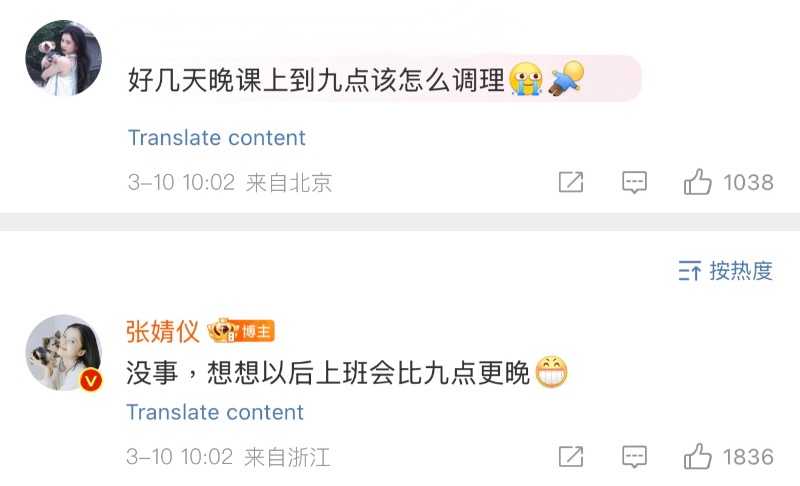The image size is (800, 486).
Task: Tap the red verified V badge
Action: tap(91, 380)
